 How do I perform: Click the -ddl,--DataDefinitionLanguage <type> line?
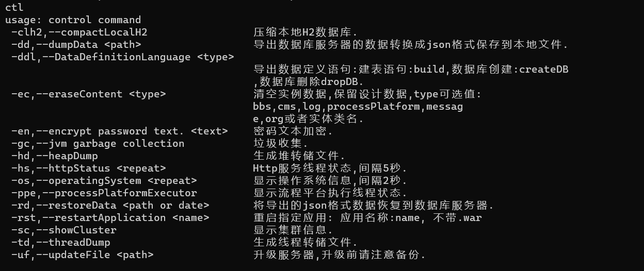[123, 57]
